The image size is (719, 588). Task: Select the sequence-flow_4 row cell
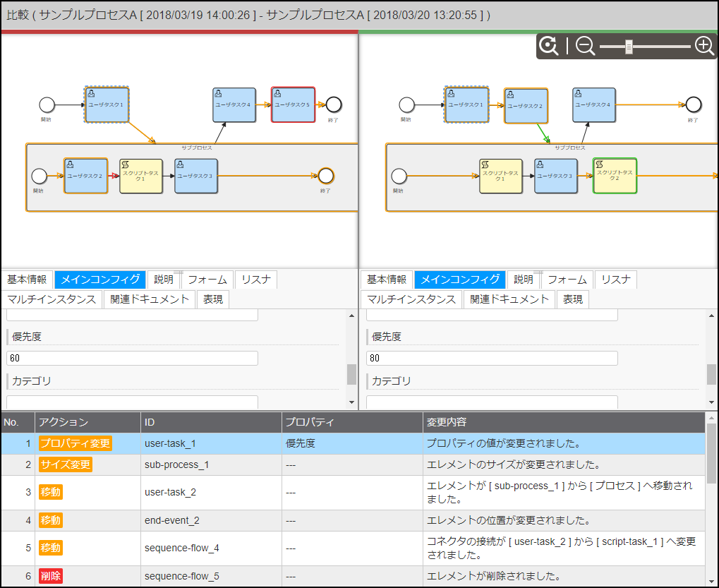coord(212,548)
